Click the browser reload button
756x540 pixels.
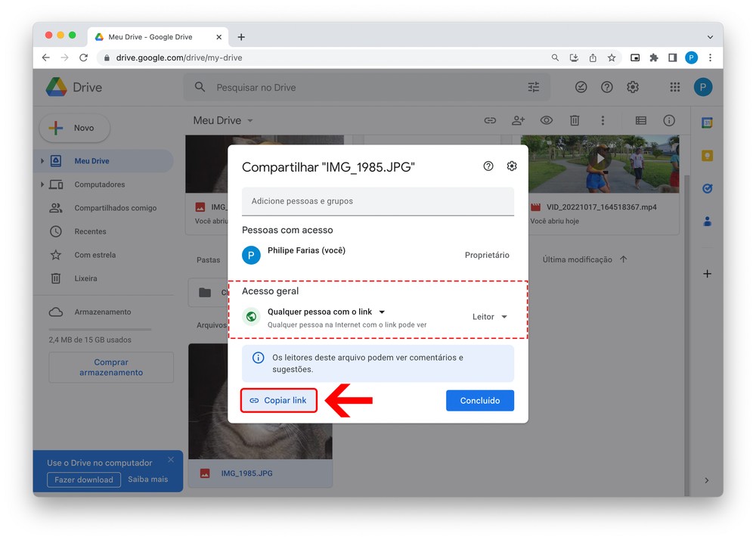83,57
